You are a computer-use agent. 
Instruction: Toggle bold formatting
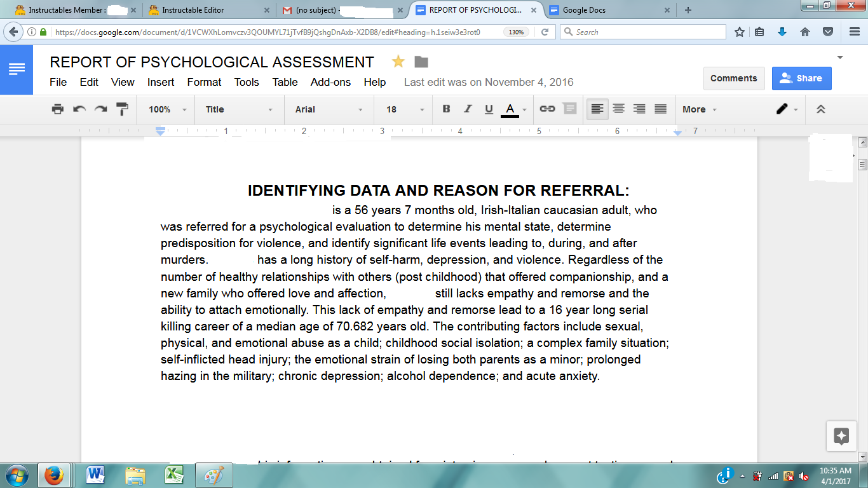(x=446, y=109)
